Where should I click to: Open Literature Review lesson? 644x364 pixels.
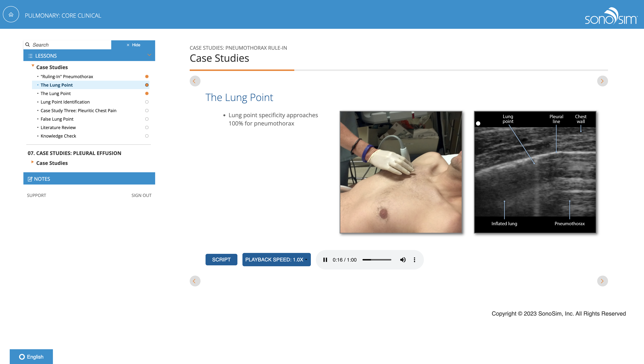pyautogui.click(x=58, y=127)
